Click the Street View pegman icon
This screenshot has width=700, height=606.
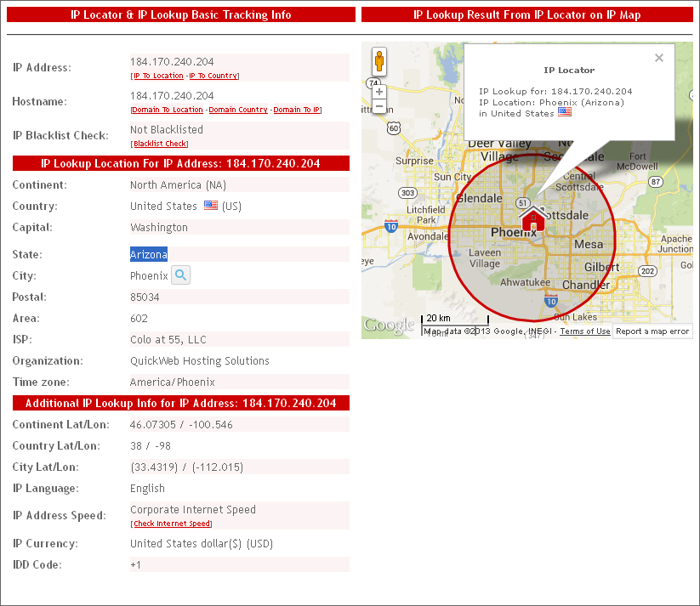pos(379,61)
